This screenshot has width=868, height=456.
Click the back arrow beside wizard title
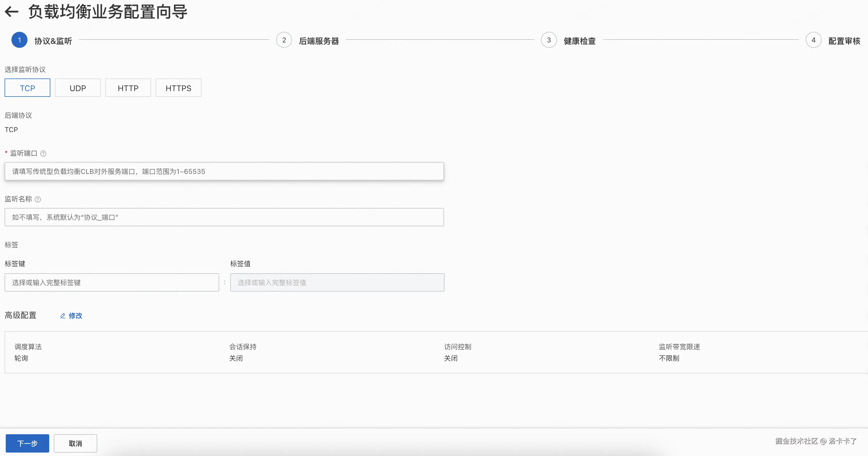click(x=11, y=12)
